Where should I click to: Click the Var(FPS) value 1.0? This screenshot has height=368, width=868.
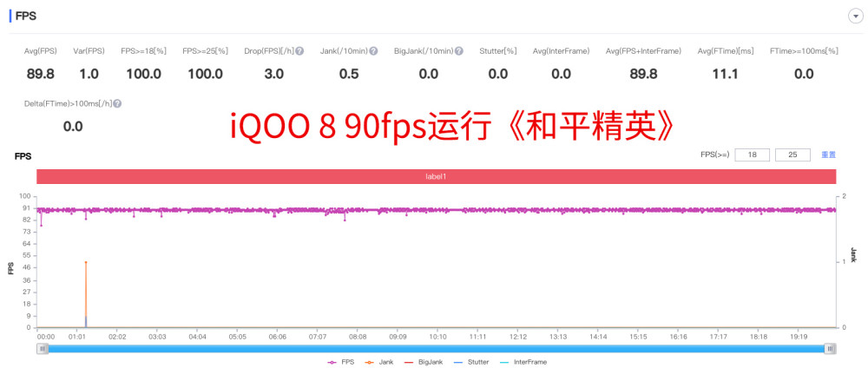(x=89, y=74)
